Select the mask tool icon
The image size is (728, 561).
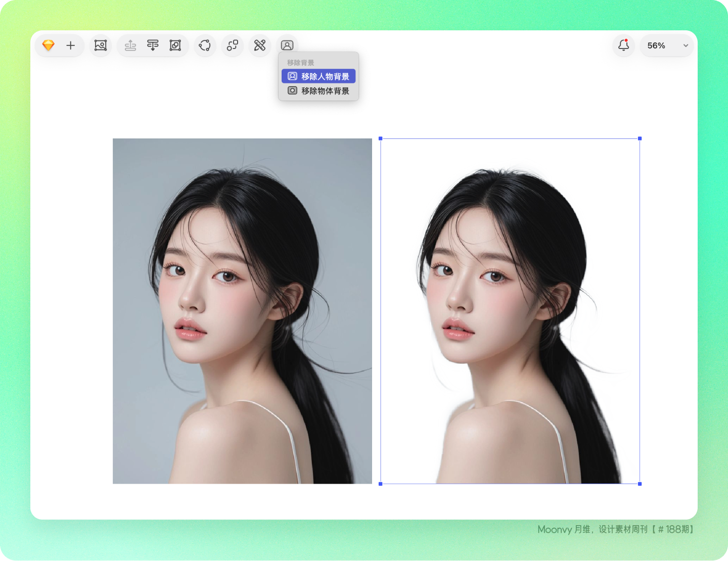[x=175, y=45]
